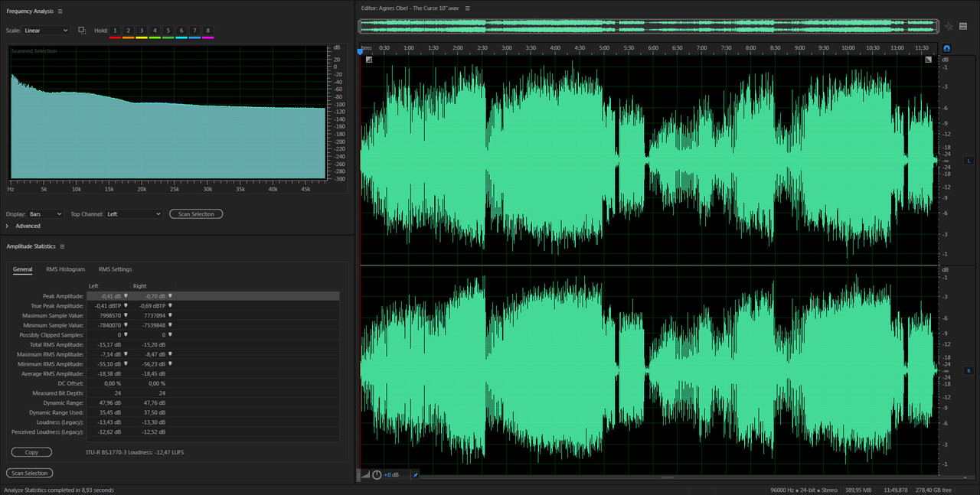Jump to Right Minimum Sample Value marker
980x495 pixels.
click(x=171, y=325)
